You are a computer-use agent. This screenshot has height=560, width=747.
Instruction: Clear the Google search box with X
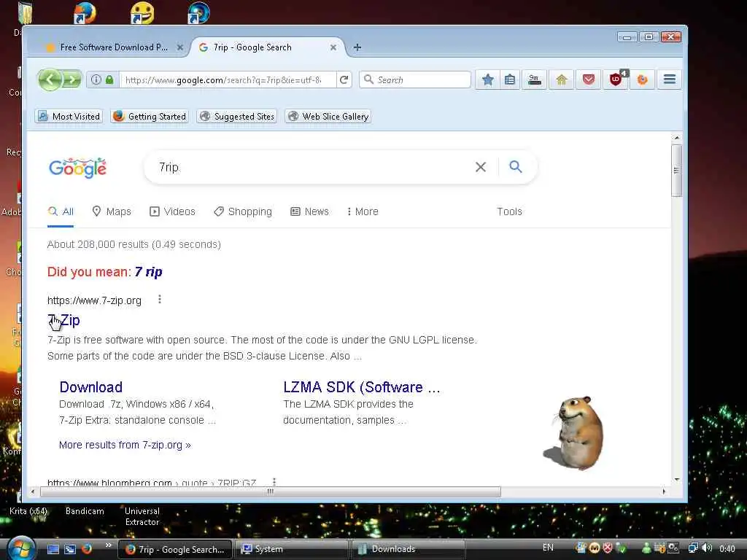481,167
